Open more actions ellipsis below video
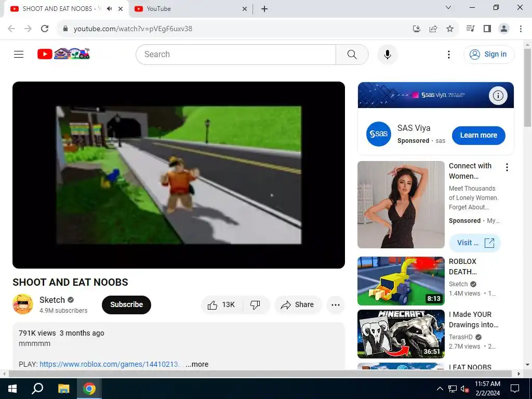This screenshot has width=532, height=399. tap(336, 304)
